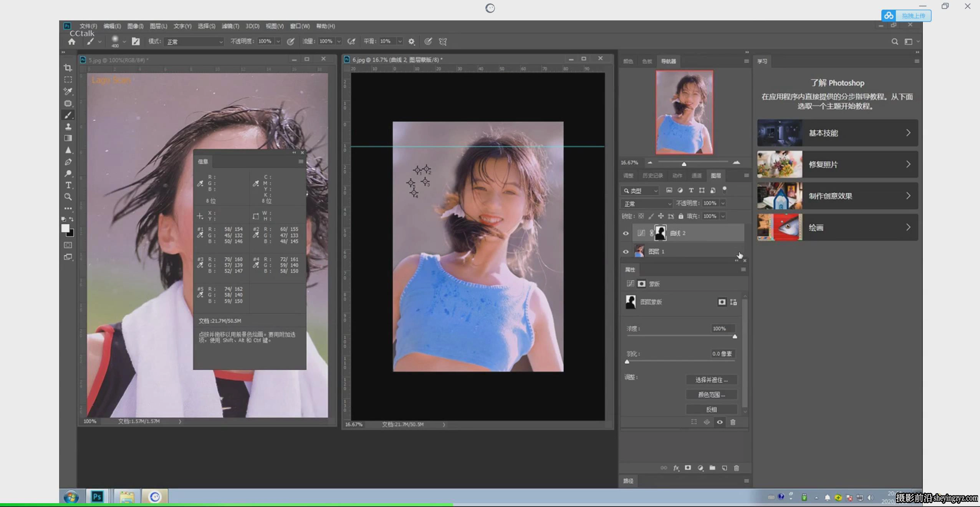Screen dimensions: 980x507
Task: Open brush mode 正常 dropdown
Action: coord(194,41)
